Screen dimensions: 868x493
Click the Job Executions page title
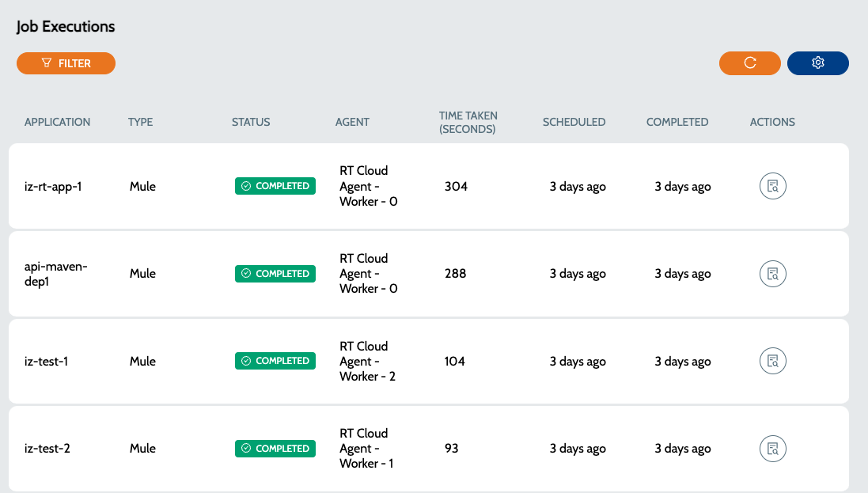66,27
